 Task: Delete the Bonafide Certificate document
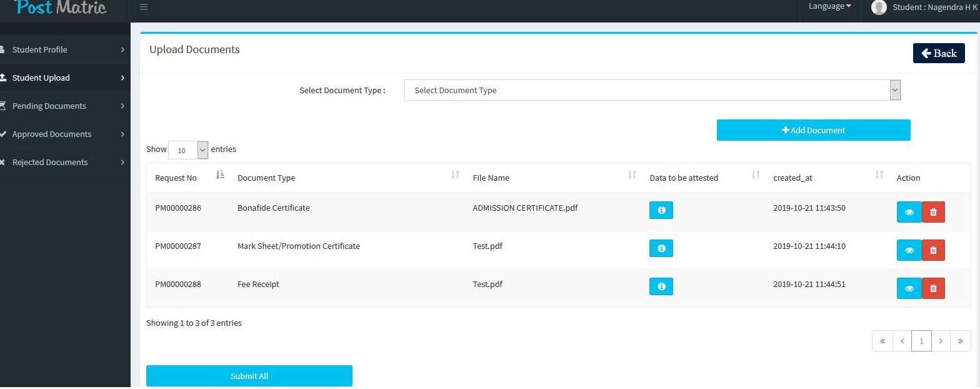coord(933,212)
